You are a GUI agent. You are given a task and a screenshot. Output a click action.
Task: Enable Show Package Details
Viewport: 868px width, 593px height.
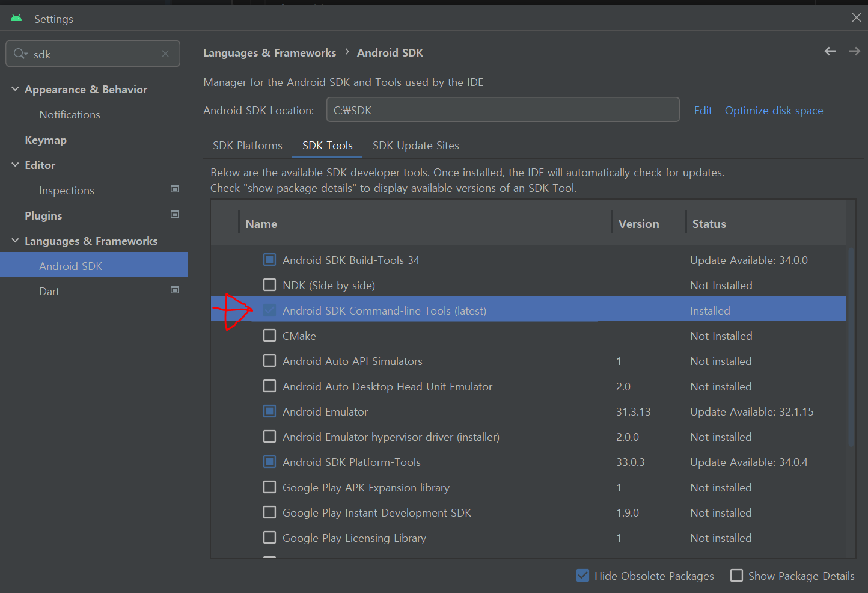(736, 576)
